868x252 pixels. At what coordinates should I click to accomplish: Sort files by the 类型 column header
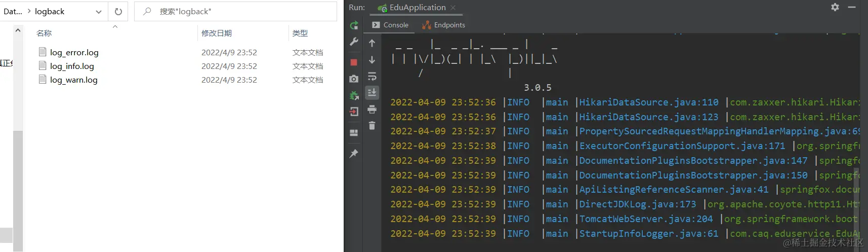click(300, 33)
